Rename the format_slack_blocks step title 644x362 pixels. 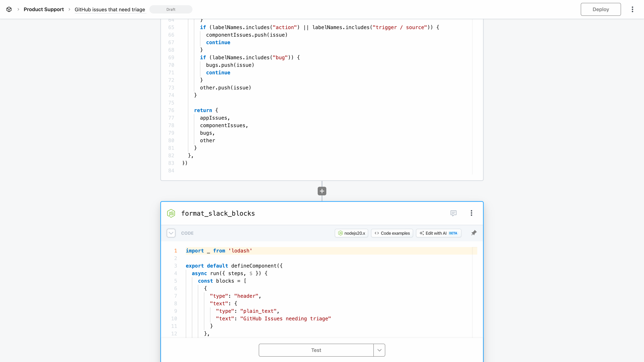218,213
